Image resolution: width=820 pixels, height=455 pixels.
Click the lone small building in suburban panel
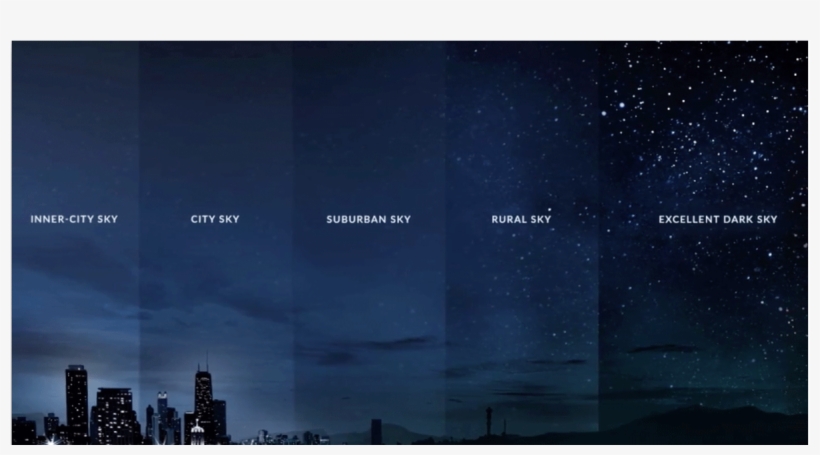click(x=376, y=432)
